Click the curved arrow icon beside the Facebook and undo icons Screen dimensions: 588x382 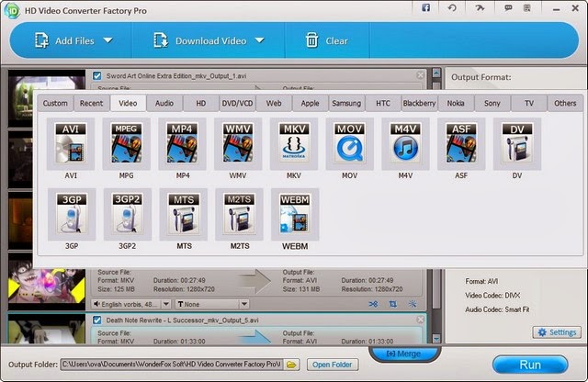480,7
